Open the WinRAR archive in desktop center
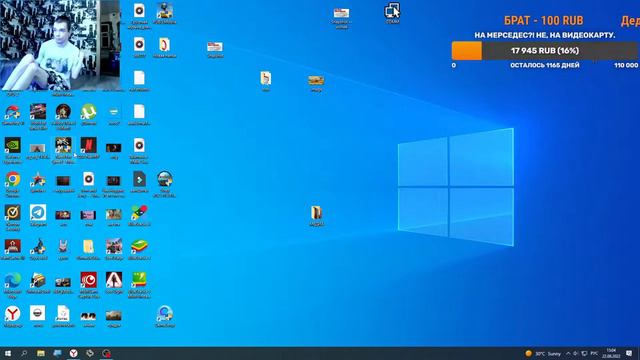 click(316, 213)
